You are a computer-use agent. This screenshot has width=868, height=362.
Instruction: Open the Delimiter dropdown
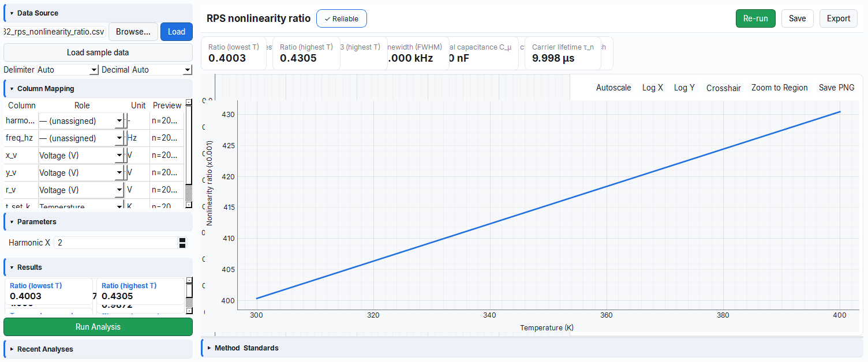68,70
